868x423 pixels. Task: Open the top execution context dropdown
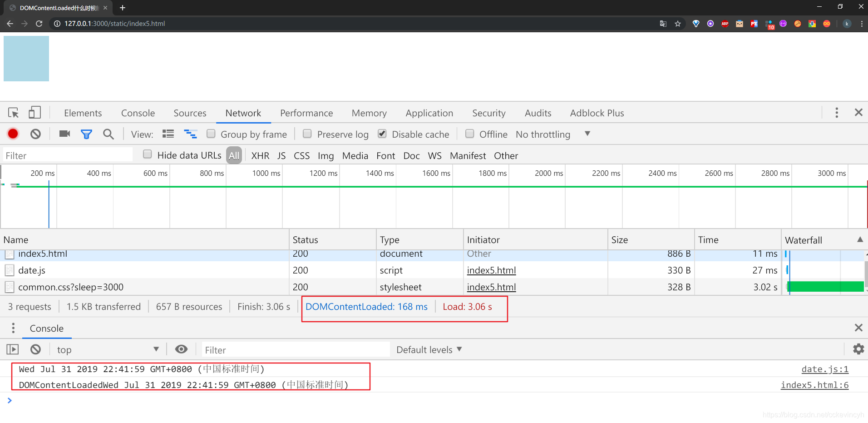(108, 349)
